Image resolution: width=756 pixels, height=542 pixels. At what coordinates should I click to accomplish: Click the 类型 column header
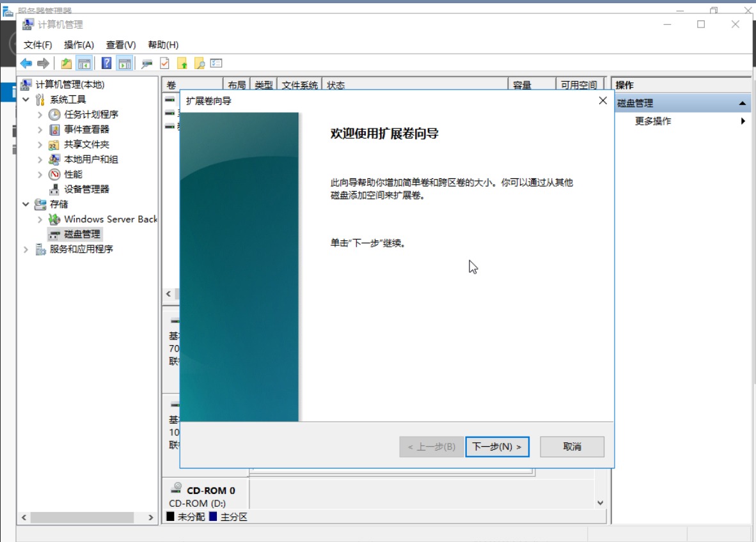(x=264, y=85)
